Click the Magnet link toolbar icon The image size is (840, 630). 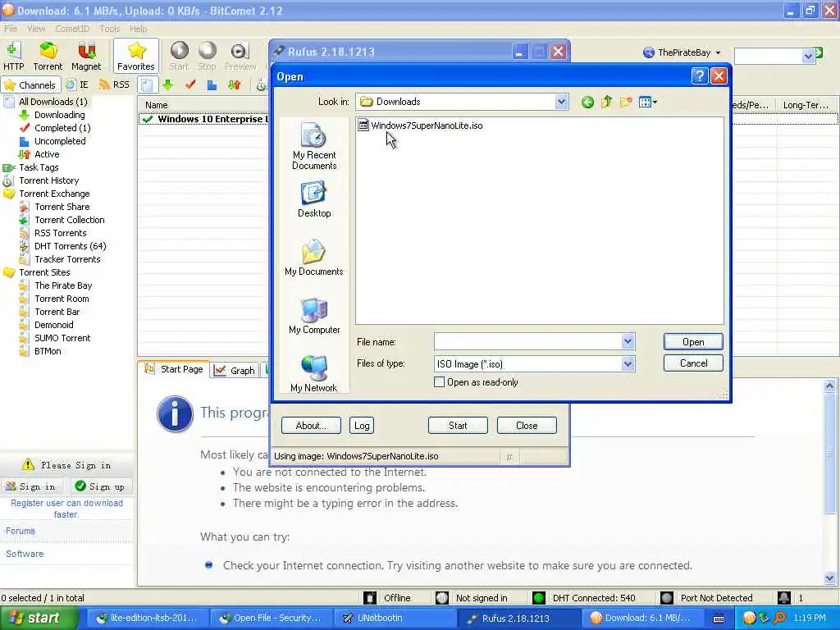85,57
